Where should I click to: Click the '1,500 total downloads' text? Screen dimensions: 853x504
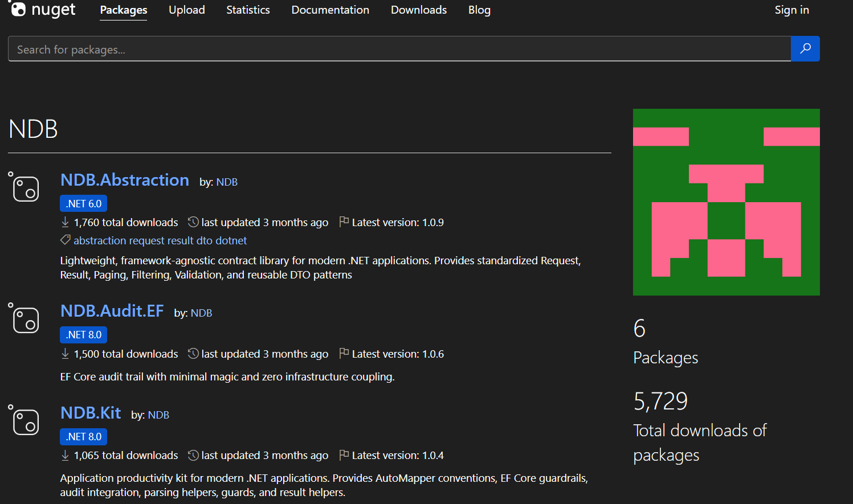coord(126,354)
